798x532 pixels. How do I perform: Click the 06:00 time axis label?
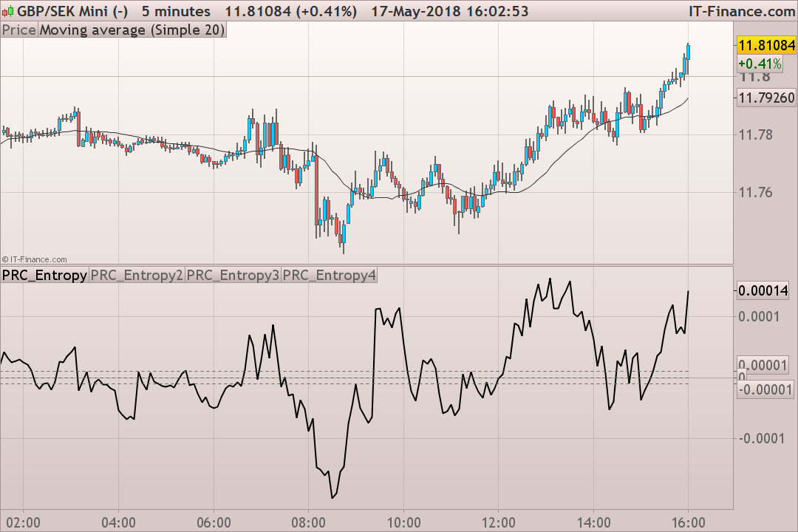point(214,523)
